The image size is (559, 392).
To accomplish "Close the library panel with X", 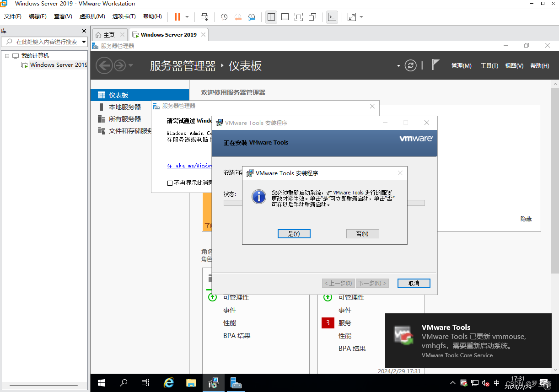I will [x=84, y=31].
